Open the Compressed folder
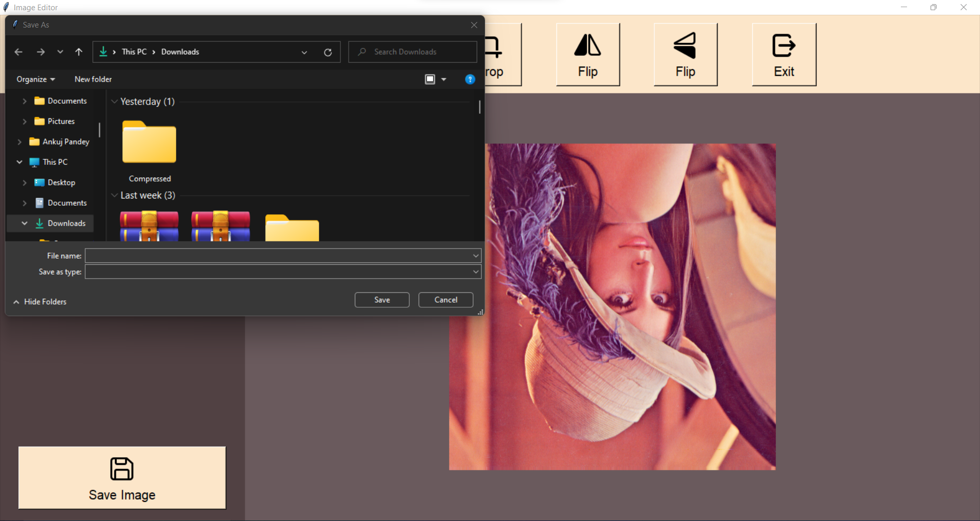 pos(149,143)
